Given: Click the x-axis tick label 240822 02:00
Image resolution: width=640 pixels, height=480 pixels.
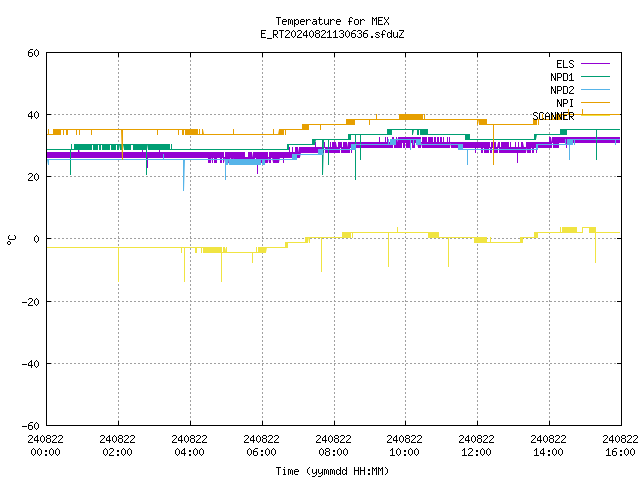Looking at the screenshot, I should click(118, 446).
